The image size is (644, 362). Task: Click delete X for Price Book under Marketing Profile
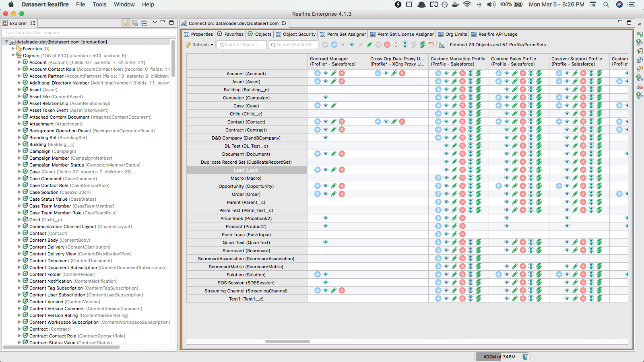tap(462, 218)
